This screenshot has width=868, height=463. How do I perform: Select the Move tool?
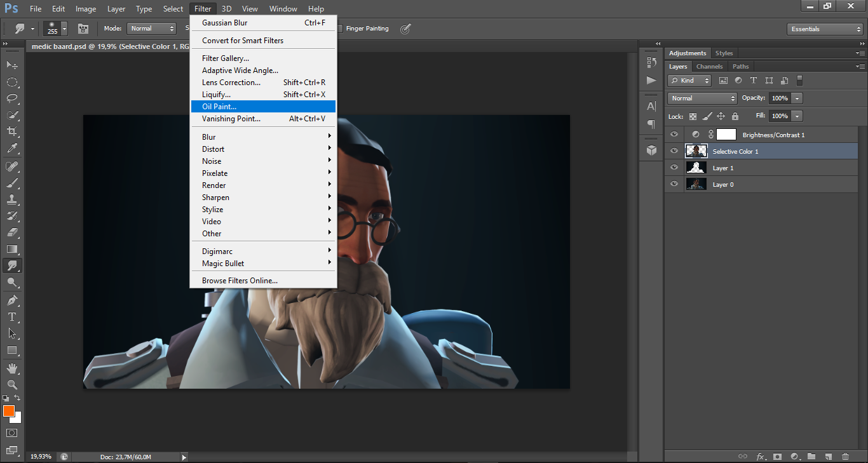(12, 65)
